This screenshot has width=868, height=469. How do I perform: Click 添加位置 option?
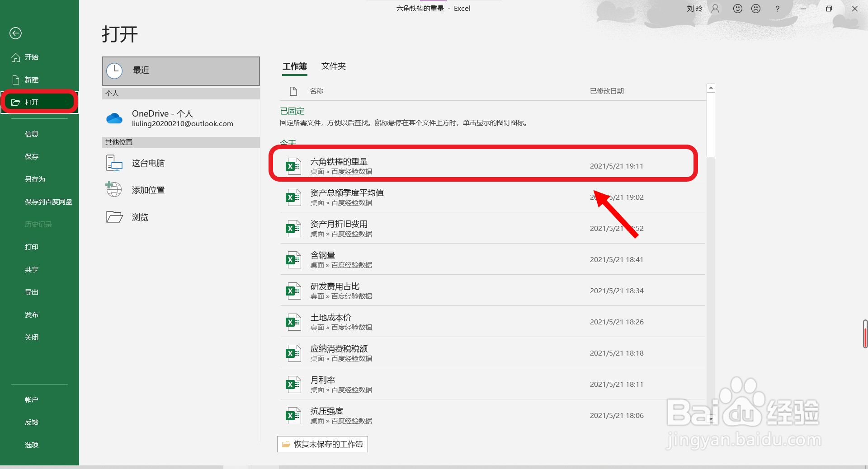[181, 190]
